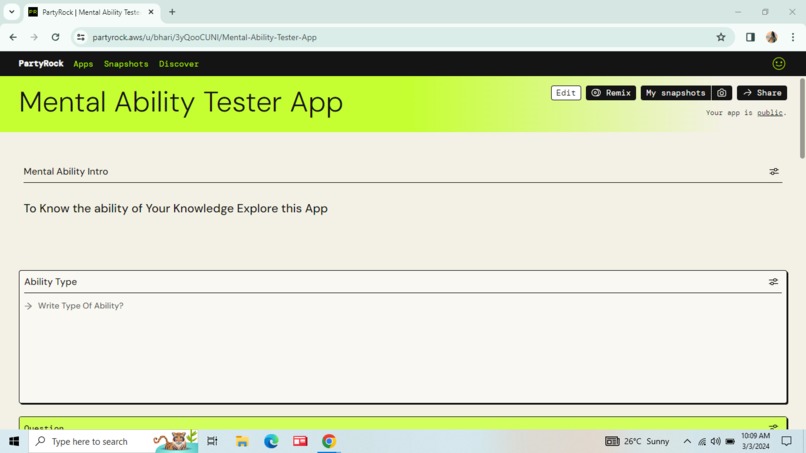Screen dimensions: 806x453
Task: Open Chrome three-dot menu
Action: 793,37
